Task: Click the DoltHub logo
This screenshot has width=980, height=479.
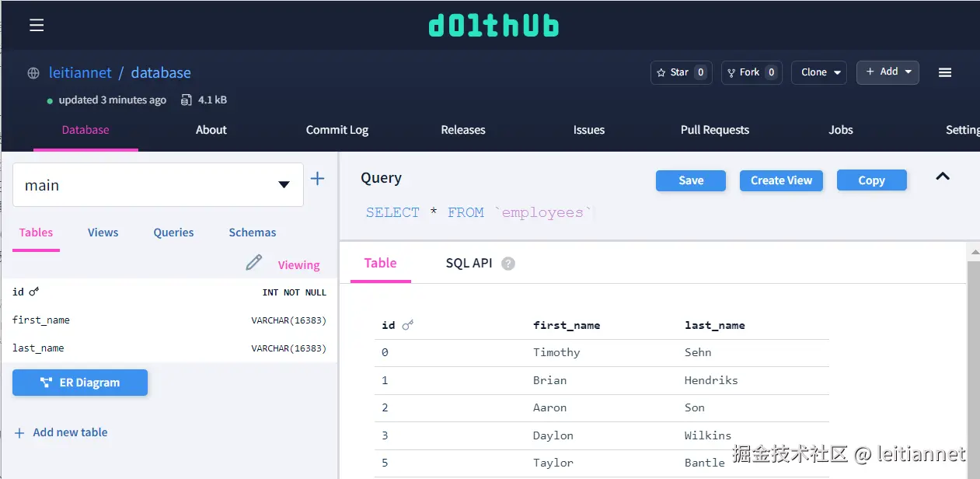Action: coord(493,26)
